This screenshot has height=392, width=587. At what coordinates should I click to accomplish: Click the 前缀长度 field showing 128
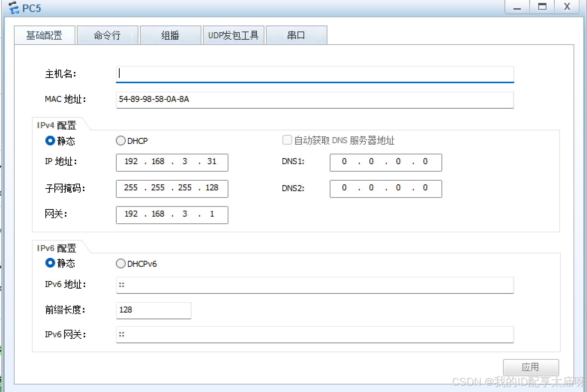[154, 310]
